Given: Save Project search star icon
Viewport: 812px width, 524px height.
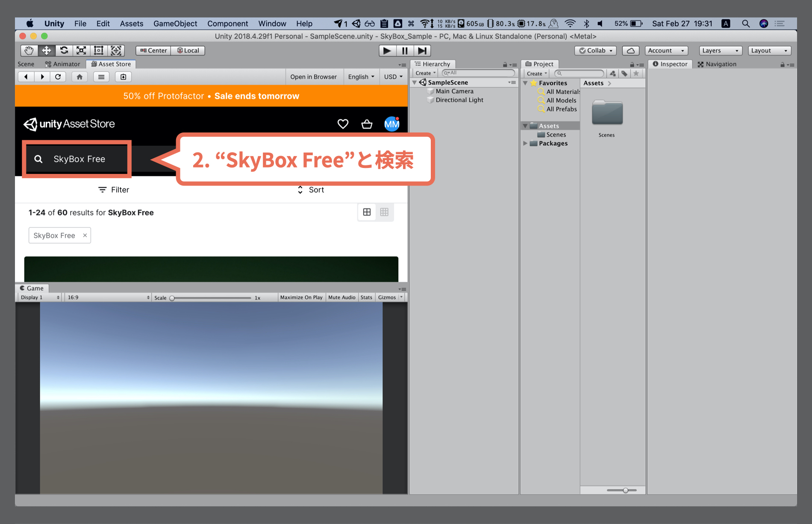Looking at the screenshot, I should coord(636,74).
